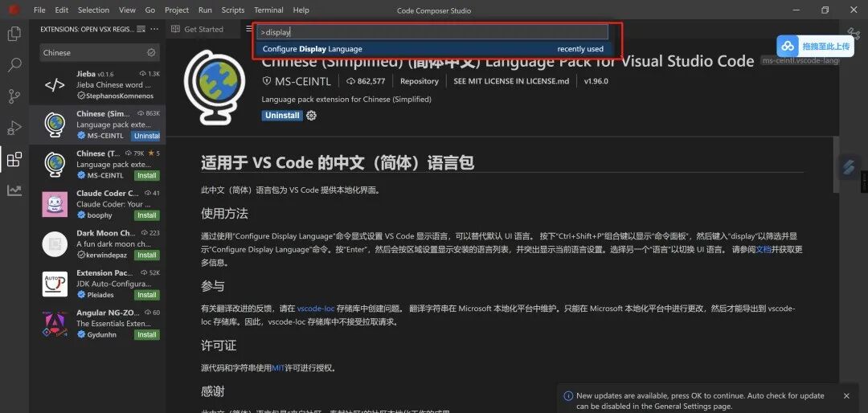Open the Help menu
The image size is (868, 413).
point(301,10)
